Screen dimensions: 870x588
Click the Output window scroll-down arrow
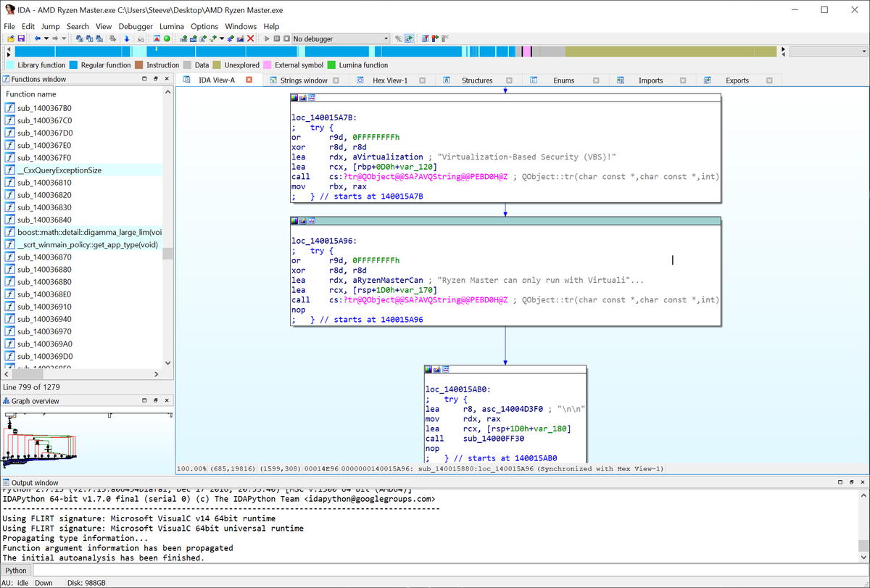pyautogui.click(x=863, y=559)
